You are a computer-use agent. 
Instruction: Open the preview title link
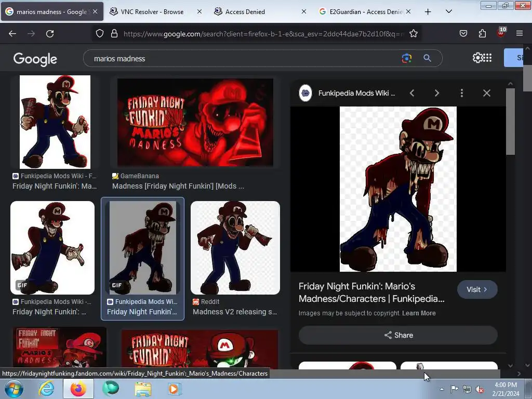[x=371, y=292]
